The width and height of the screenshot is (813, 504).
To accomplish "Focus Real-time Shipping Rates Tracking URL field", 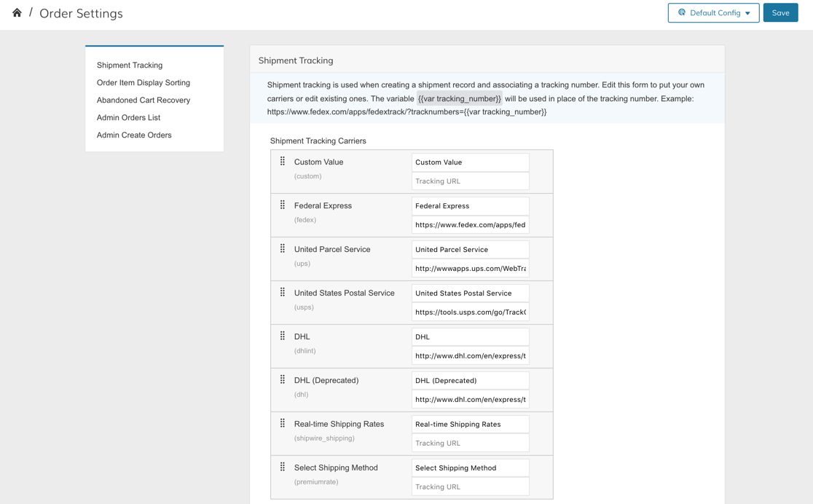I will pyautogui.click(x=471, y=443).
